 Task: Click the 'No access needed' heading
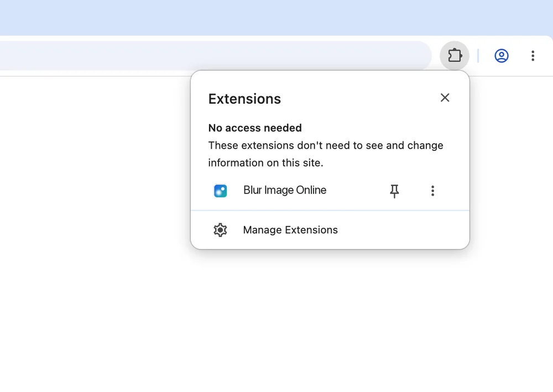pos(255,128)
